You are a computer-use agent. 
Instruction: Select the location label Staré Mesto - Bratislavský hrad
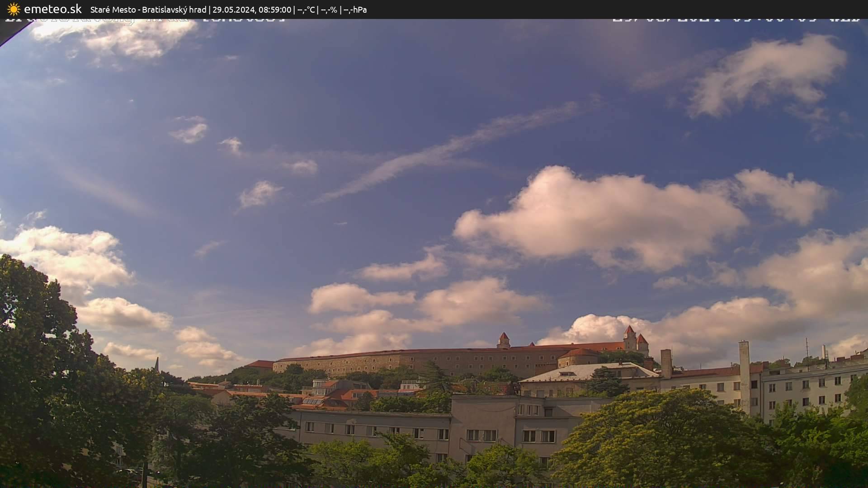click(147, 9)
